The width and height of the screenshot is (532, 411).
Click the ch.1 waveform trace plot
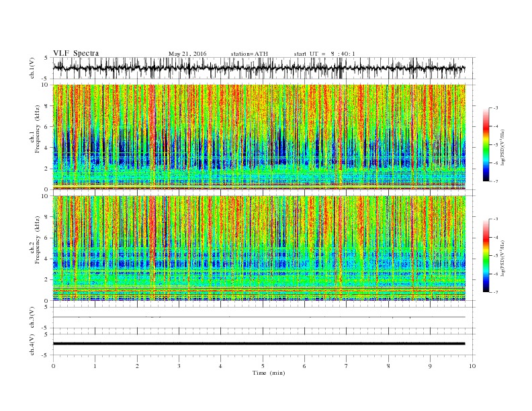point(259,68)
